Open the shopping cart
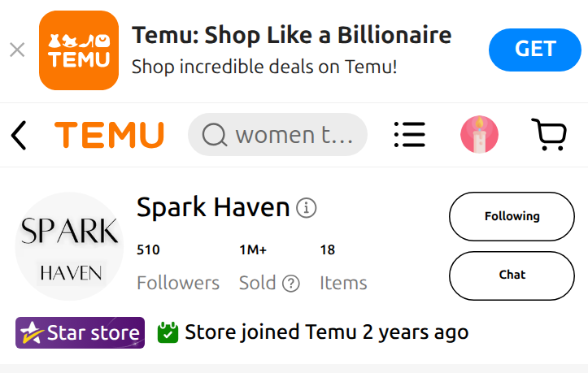The height and width of the screenshot is (373, 588). (549, 134)
